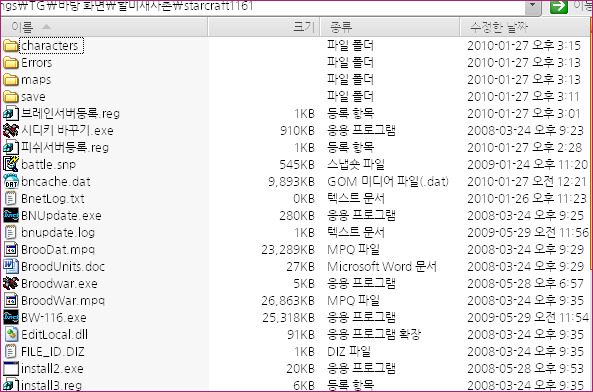Select file name EditLocal.dll
The height and width of the screenshot is (392, 593).
(54, 335)
